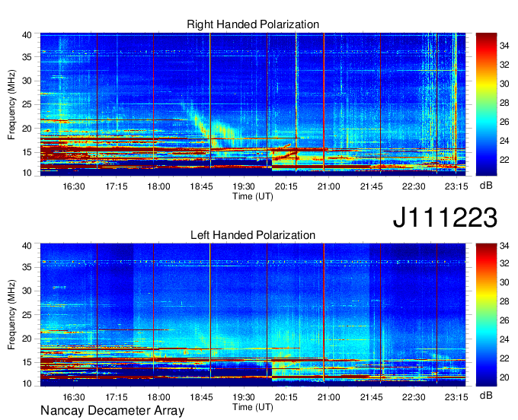Click the 25 MHz tick on lower plot
518x420 pixels.
27,315
